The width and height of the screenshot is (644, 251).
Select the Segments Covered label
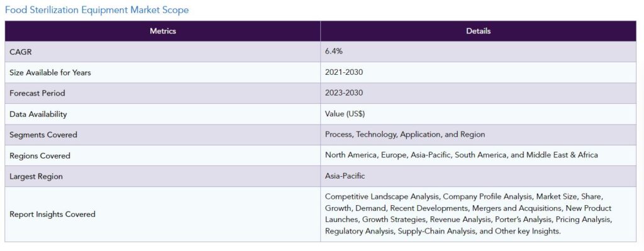click(x=43, y=135)
